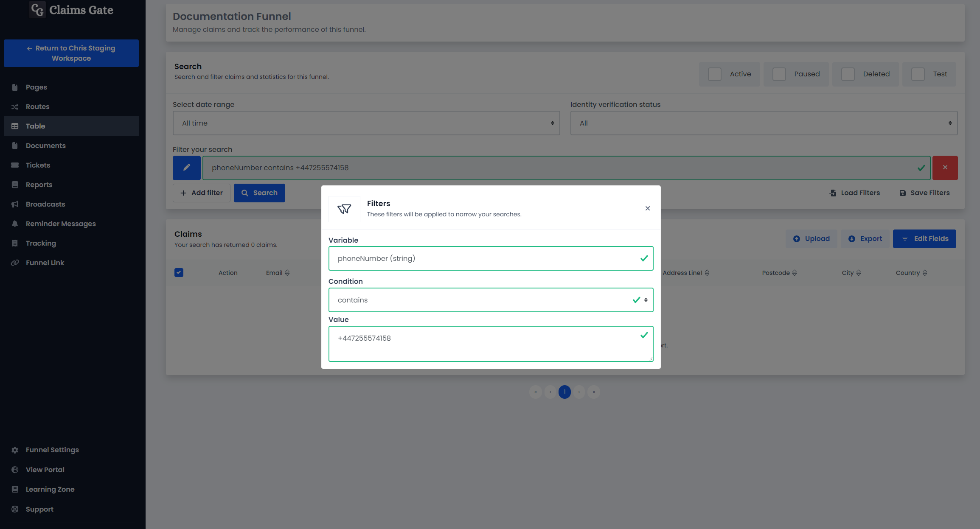Sort by City column arrows
This screenshot has width=980, height=529.
pos(859,273)
